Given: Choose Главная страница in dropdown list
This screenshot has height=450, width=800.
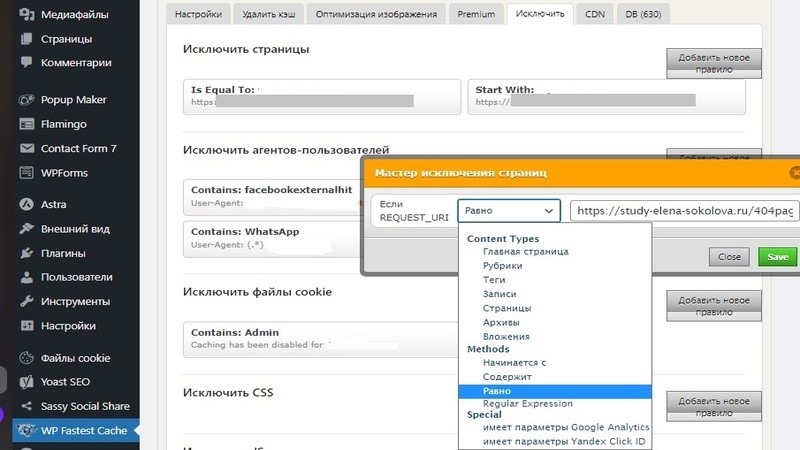Looking at the screenshot, I should [526, 252].
